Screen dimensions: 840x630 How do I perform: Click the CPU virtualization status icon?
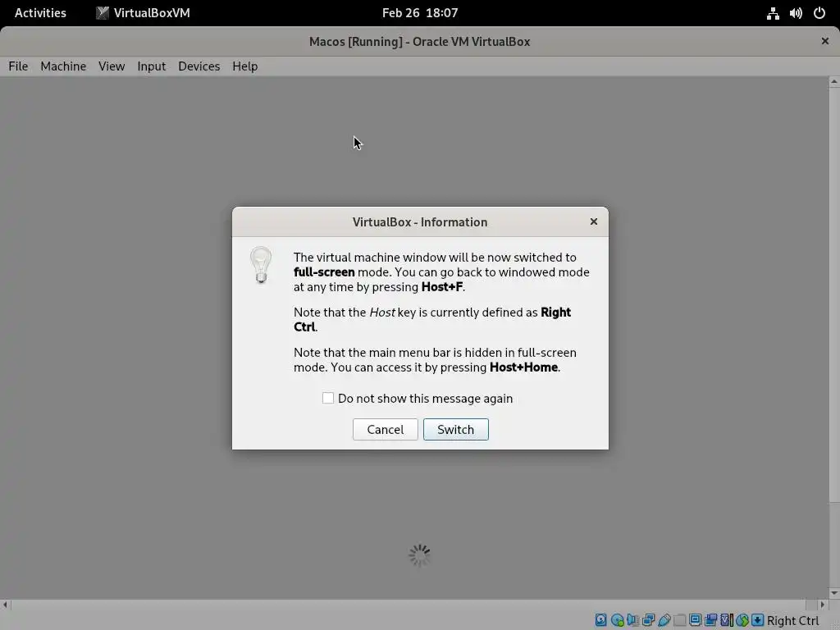point(727,620)
